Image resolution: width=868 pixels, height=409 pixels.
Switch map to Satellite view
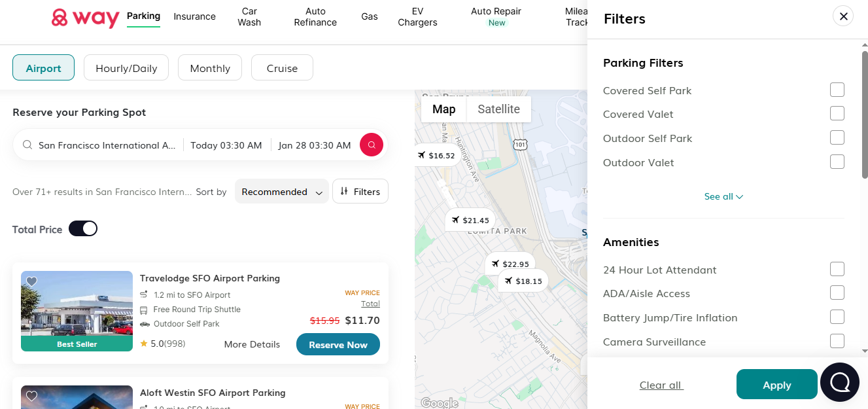coord(498,109)
